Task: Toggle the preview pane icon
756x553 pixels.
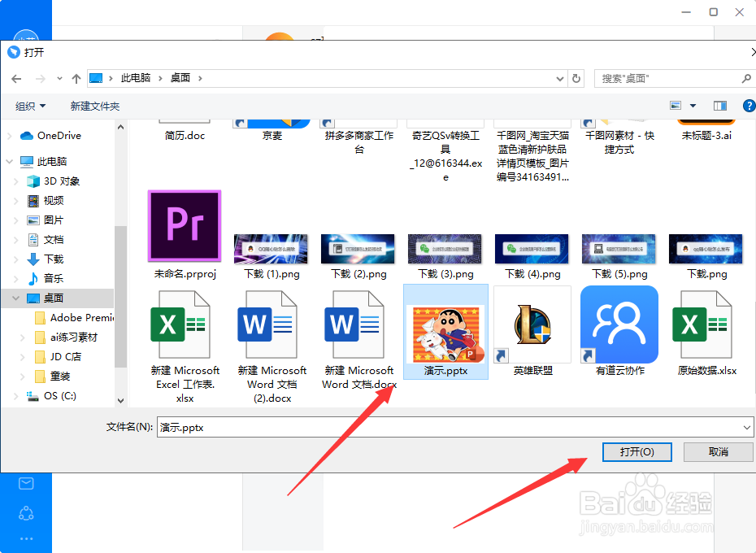Action: [x=719, y=105]
